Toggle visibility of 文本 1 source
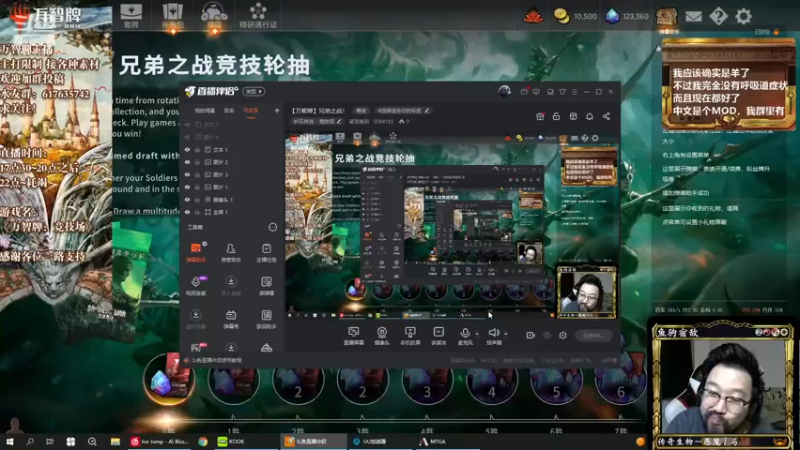Viewport: 800px width, 450px height. [187, 149]
